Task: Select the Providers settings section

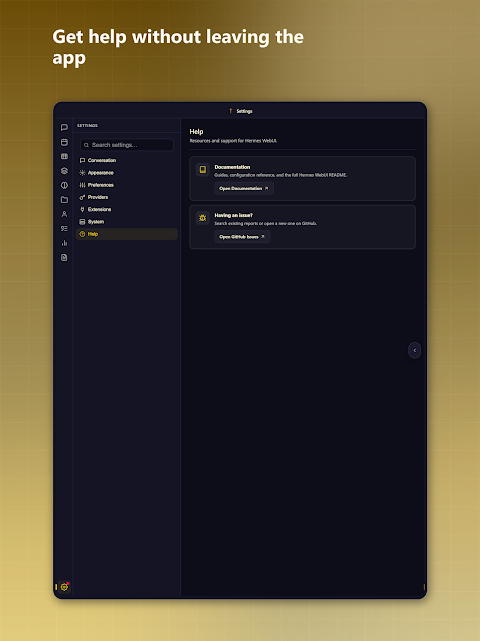Action: tap(127, 197)
